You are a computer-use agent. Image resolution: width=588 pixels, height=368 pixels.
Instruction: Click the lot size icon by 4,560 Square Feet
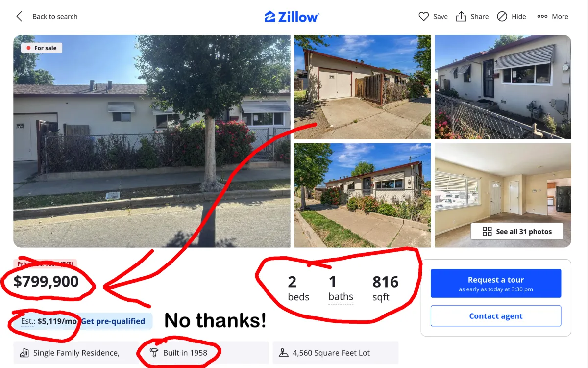coord(284,353)
